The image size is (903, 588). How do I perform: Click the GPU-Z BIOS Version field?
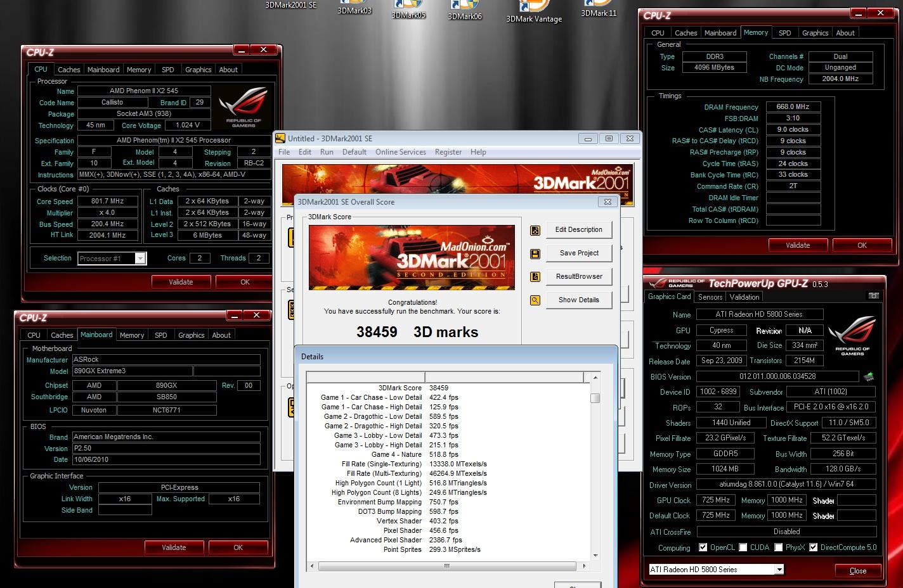tap(777, 376)
